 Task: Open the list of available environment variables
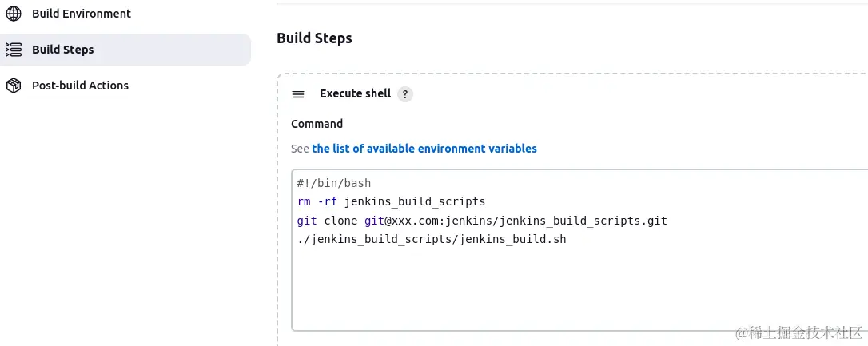pos(424,149)
